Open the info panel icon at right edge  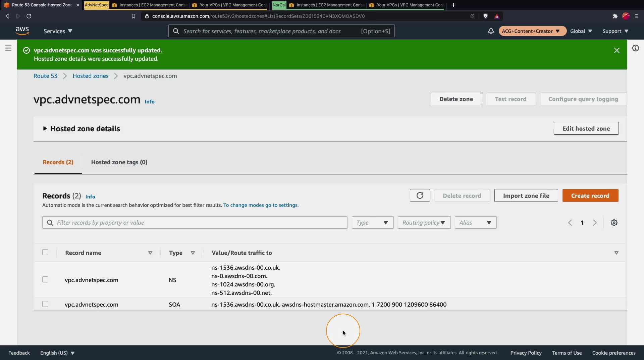pyautogui.click(x=635, y=48)
